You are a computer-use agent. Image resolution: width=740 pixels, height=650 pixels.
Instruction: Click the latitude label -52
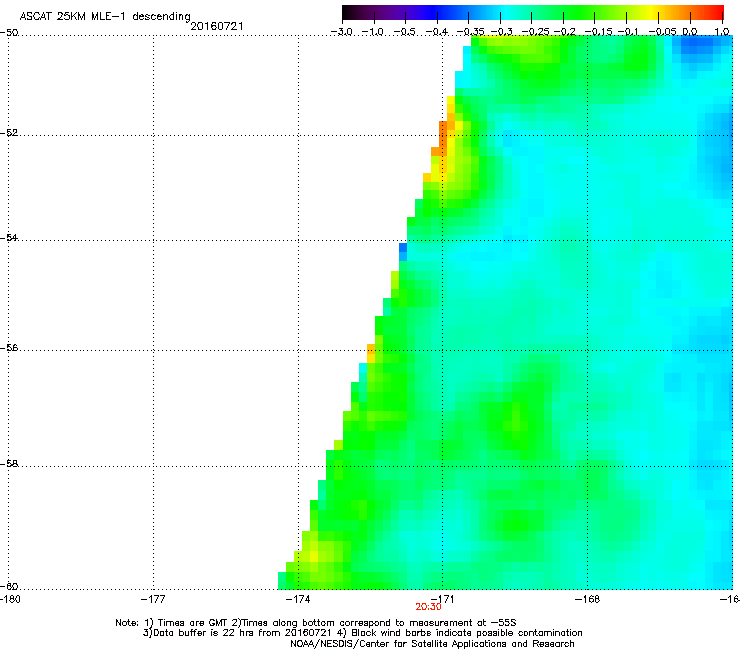(x=9, y=133)
